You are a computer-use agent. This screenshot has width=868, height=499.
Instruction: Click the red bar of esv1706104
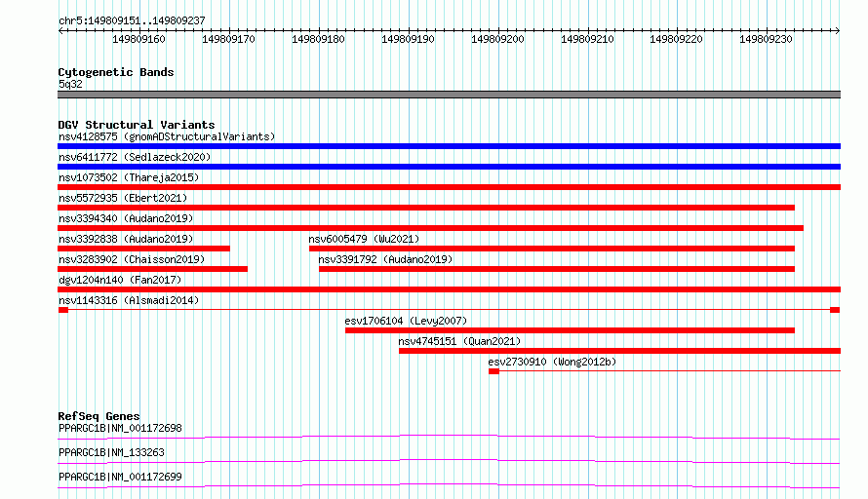[x=571, y=330]
